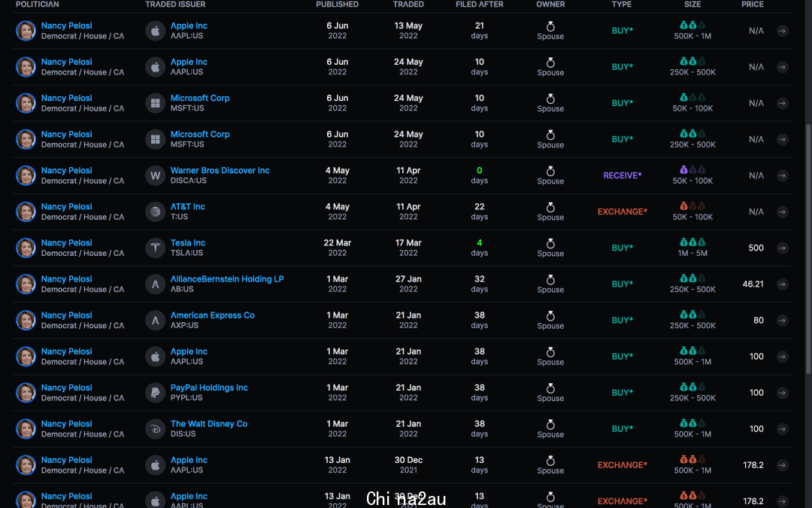This screenshot has height=508, width=812.
Task: Open the AllianceBernstein Holding LP link
Action: point(227,279)
